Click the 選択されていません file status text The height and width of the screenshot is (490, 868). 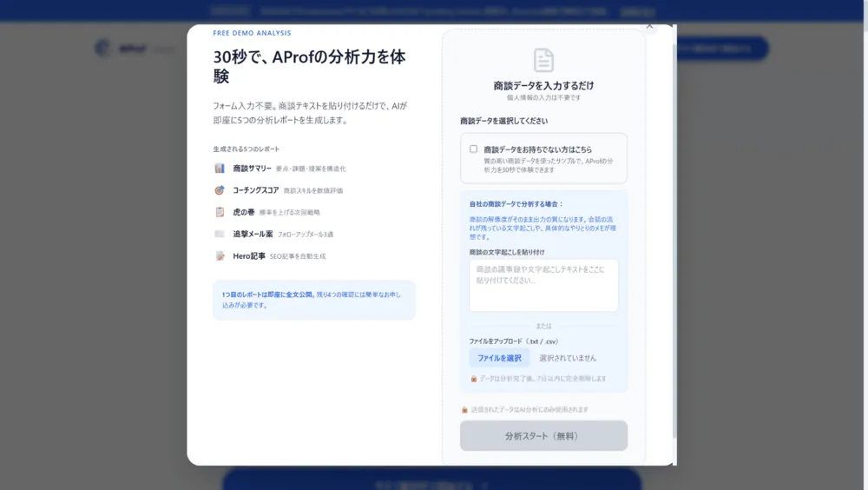(568, 358)
